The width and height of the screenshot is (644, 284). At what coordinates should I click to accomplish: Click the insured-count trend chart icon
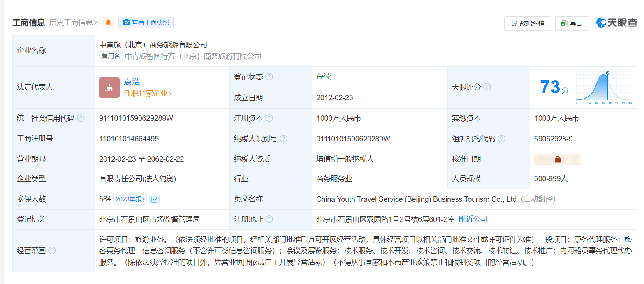click(x=155, y=199)
